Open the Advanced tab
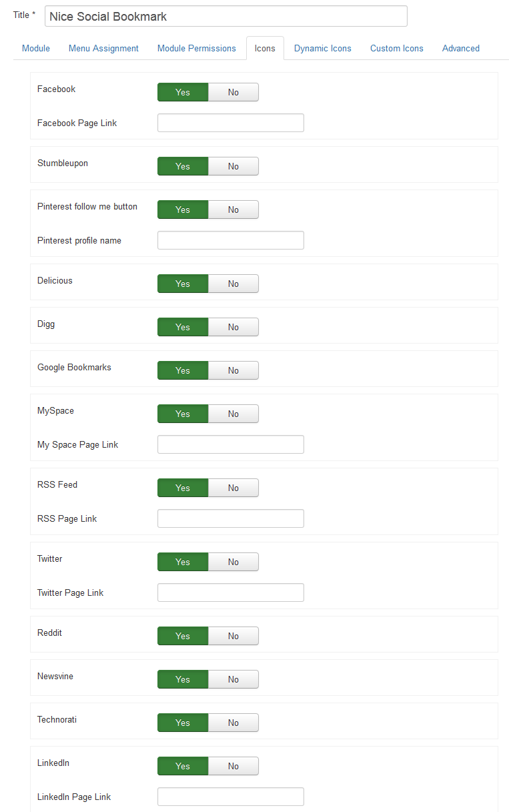The image size is (509, 812). [x=460, y=48]
